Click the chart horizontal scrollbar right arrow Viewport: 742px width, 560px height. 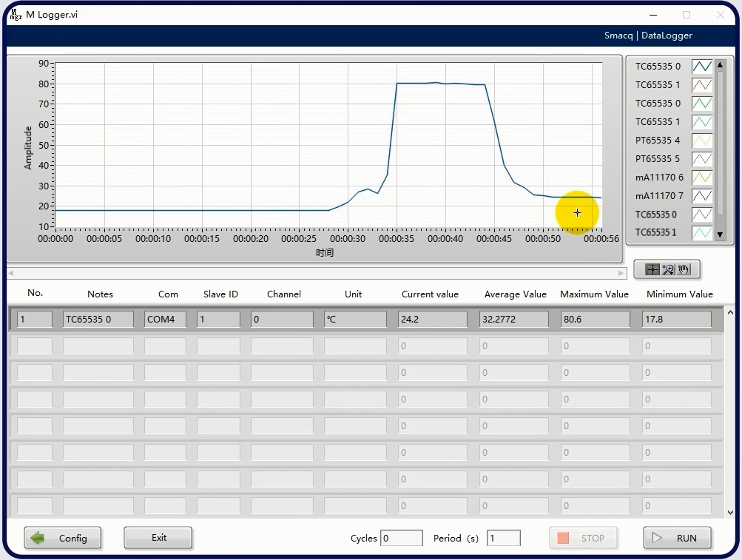(x=621, y=273)
